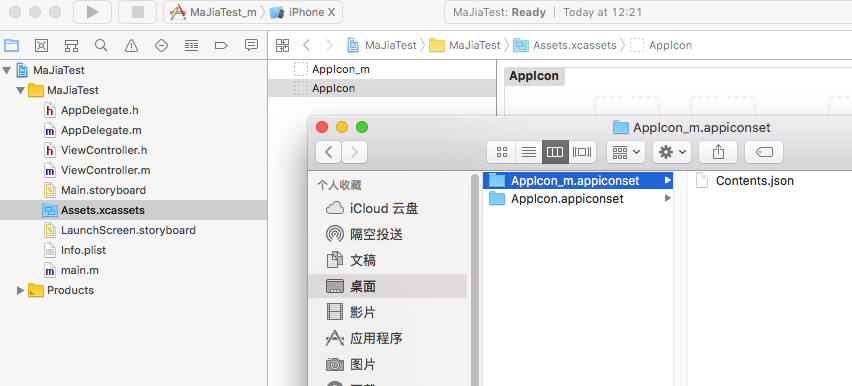Open 隔空投送 in Finder sidebar
The width and height of the screenshot is (852, 386).
point(387,235)
